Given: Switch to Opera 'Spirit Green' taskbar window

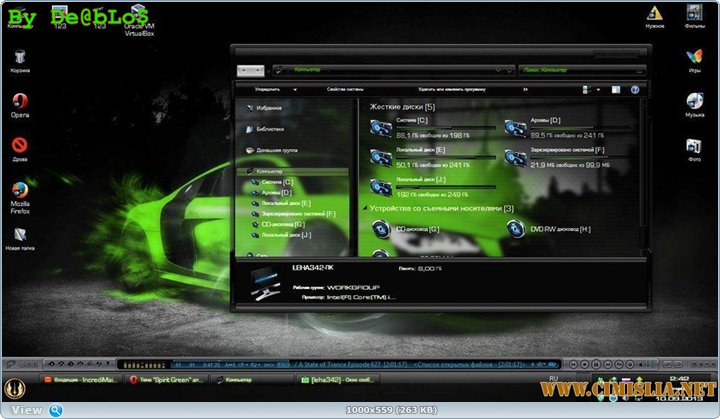Looking at the screenshot, I should pos(168,380).
